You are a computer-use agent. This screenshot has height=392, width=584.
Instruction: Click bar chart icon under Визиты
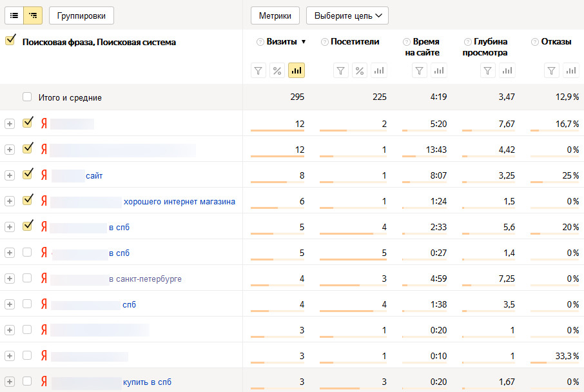pyautogui.click(x=297, y=70)
